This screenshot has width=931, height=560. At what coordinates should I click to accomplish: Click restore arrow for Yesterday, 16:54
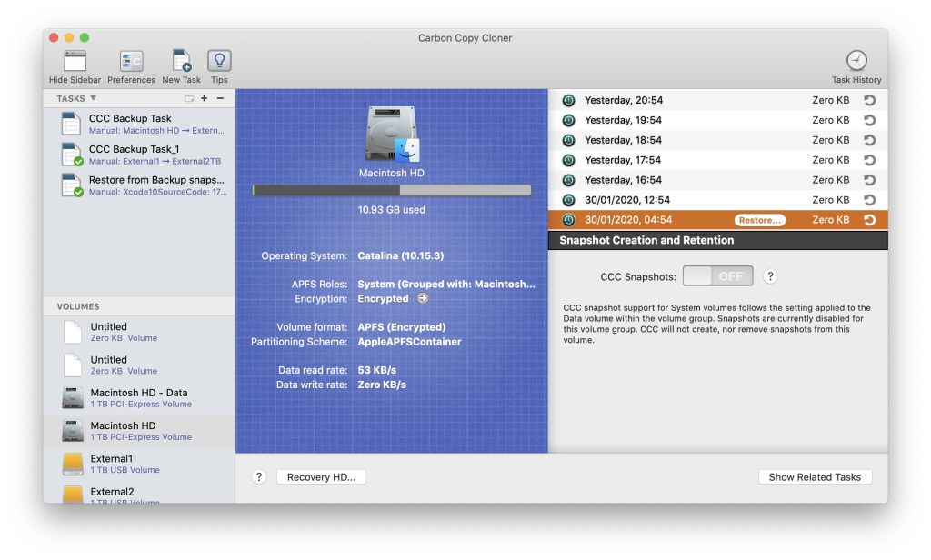tap(870, 180)
